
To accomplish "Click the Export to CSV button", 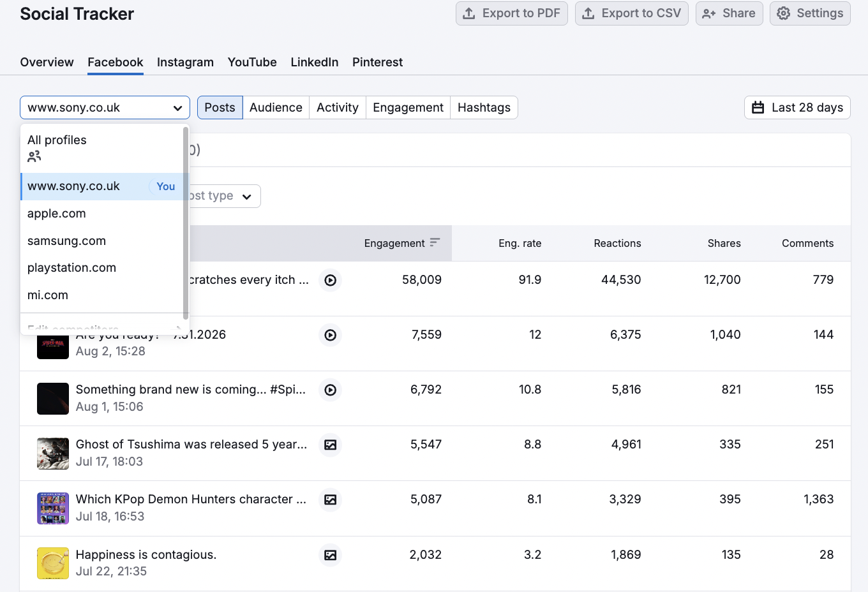I will point(631,13).
